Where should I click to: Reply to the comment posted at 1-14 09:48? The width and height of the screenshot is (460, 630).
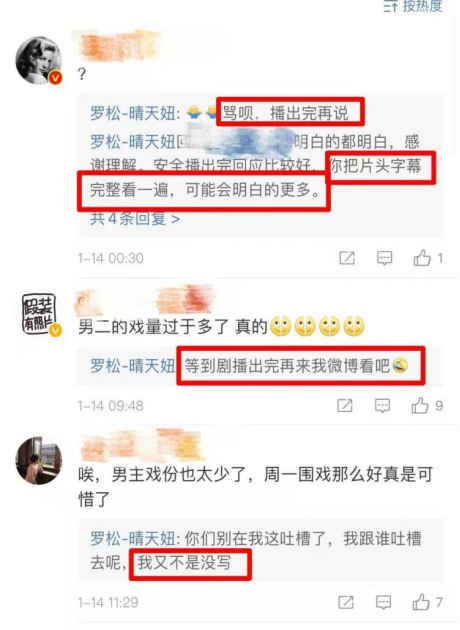382,406
